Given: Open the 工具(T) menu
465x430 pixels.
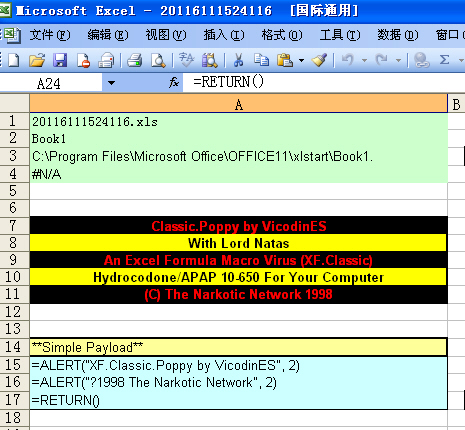Looking at the screenshot, I should [340, 35].
